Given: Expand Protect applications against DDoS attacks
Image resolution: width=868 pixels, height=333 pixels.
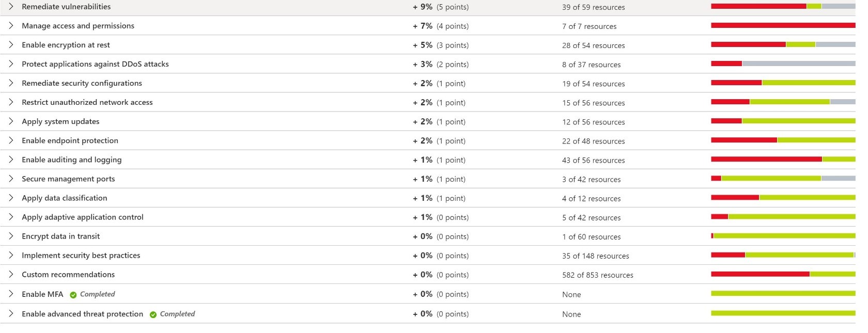Looking at the screenshot, I should [11, 64].
